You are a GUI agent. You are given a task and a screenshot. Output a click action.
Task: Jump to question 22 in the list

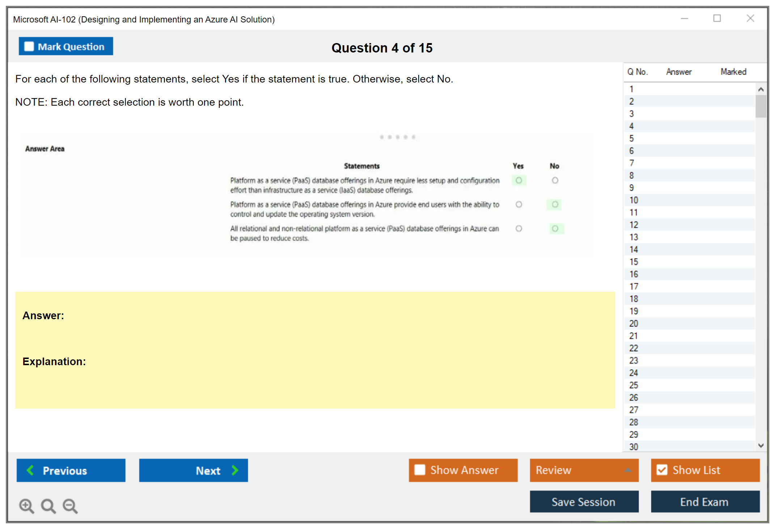[x=634, y=348]
